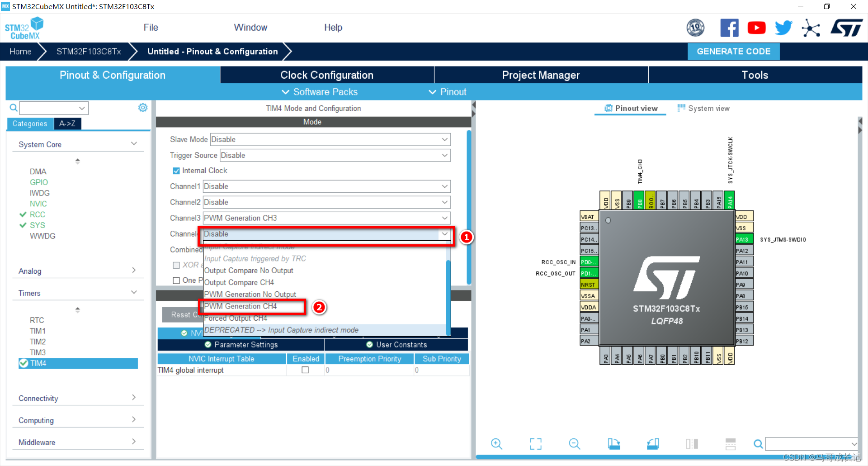Click the search magnifier in categories panel
This screenshot has height=466, width=868.
click(x=14, y=108)
